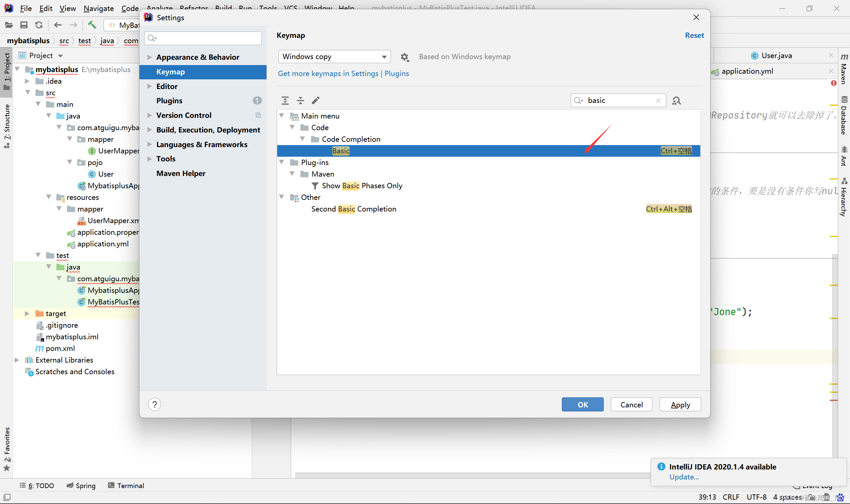Close the application.yml editor tab
The width and height of the screenshot is (850, 504).
click(831, 71)
